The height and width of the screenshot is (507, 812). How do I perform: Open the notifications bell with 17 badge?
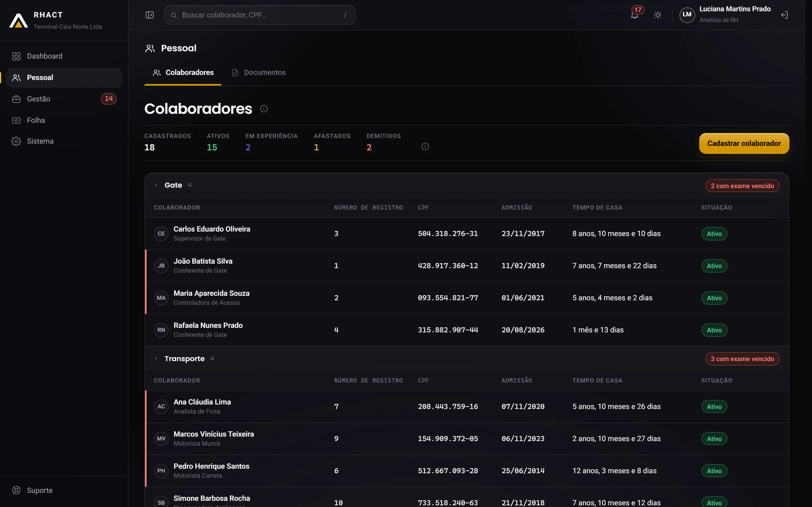tap(634, 15)
